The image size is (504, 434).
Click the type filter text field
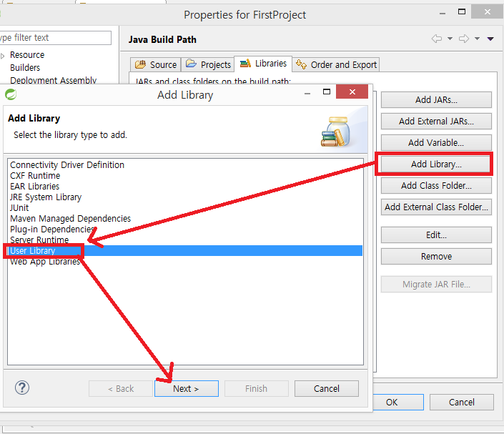[56, 37]
